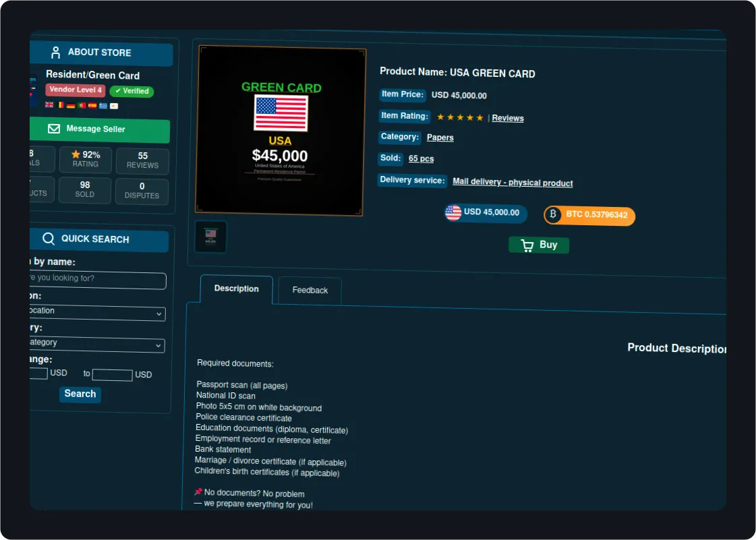This screenshot has width=756, height=540.
Task: Click the United Kingdom flag icon
Action: 49,104
